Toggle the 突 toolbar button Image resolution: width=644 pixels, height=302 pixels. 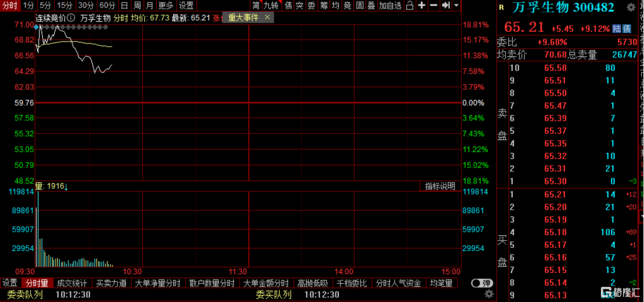pyautogui.click(x=300, y=5)
